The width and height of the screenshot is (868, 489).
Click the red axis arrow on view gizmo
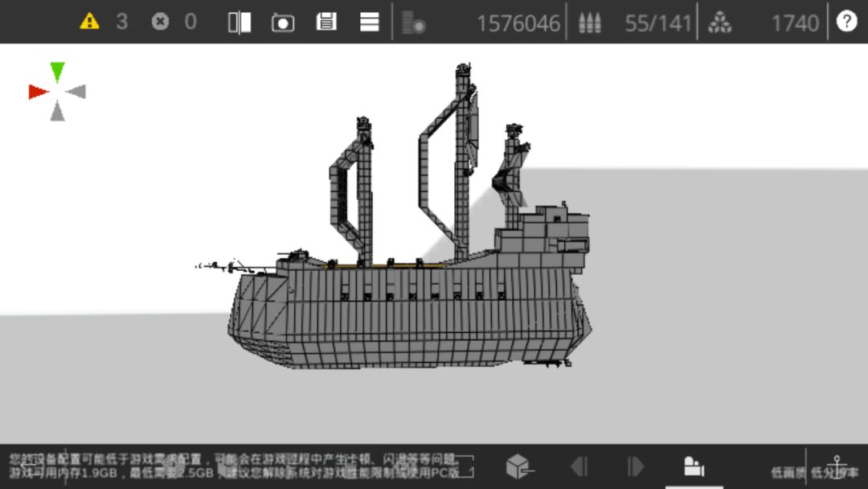pyautogui.click(x=39, y=92)
